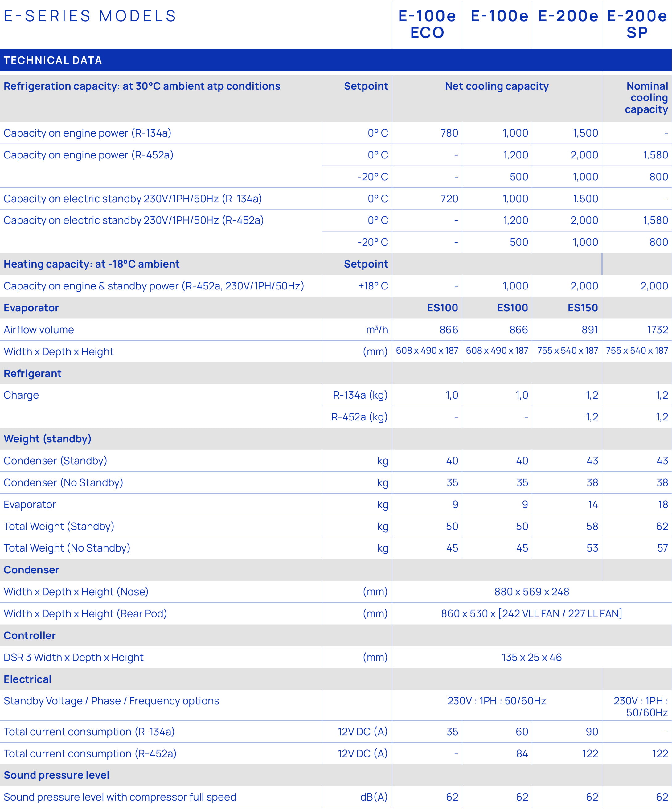This screenshot has height=812, width=672.
Task: Select the Airflow volume row label
Action: click(x=39, y=330)
